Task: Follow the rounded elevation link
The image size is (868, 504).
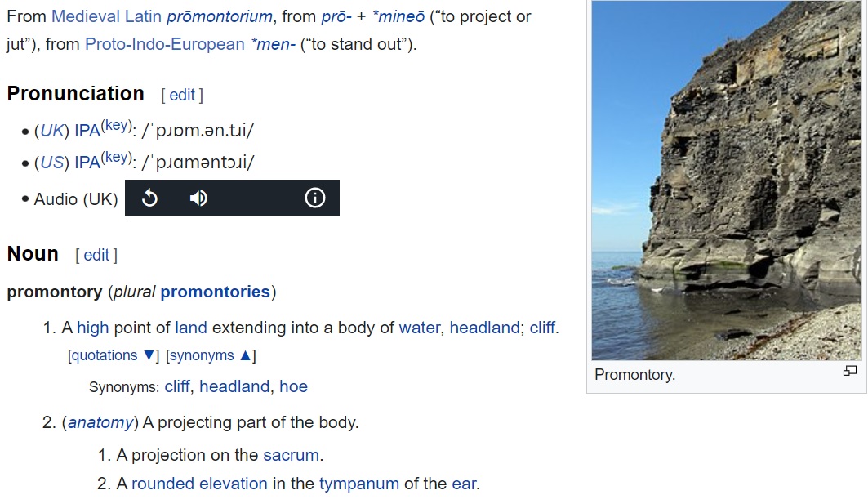Action: point(199,484)
